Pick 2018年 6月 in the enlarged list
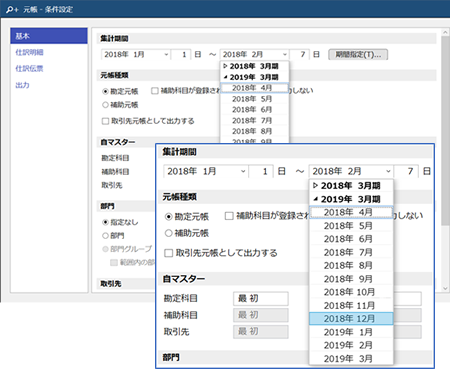This screenshot has width=450, height=370. (x=351, y=239)
